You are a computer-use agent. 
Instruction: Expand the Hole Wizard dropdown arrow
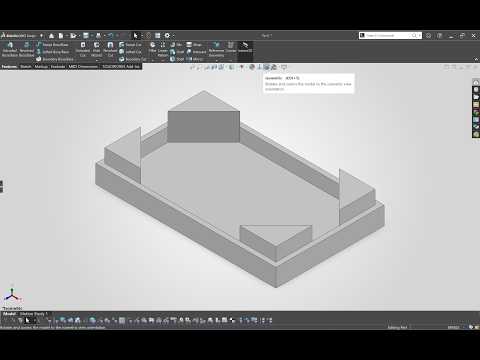point(97,60)
